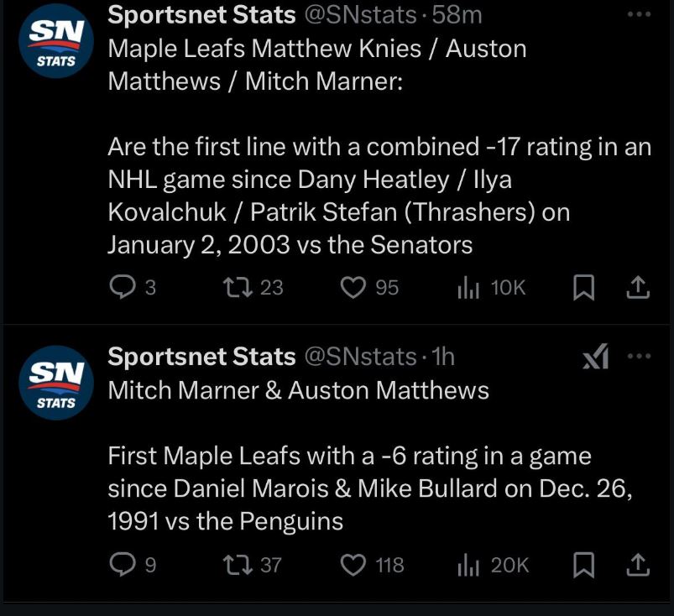Like the Marois & Bullard 1991 tweet
The width and height of the screenshot is (674, 616).
tap(353, 565)
